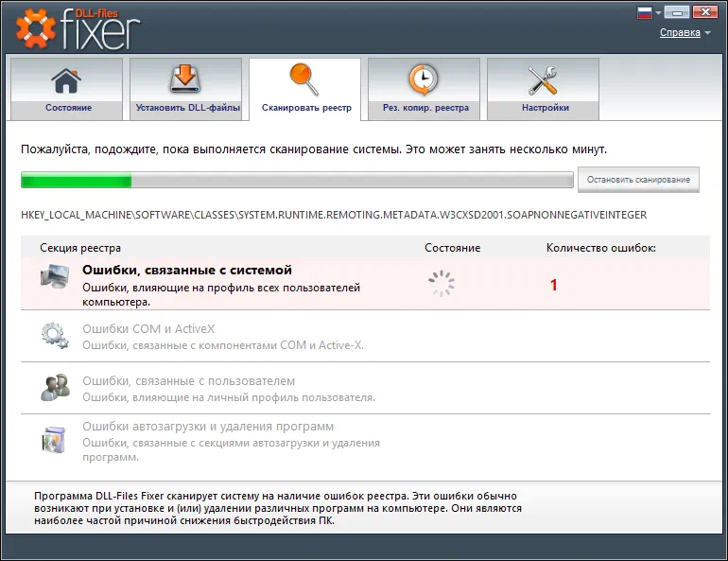
Task: Click the download arrow DLL install icon
Action: [x=184, y=79]
